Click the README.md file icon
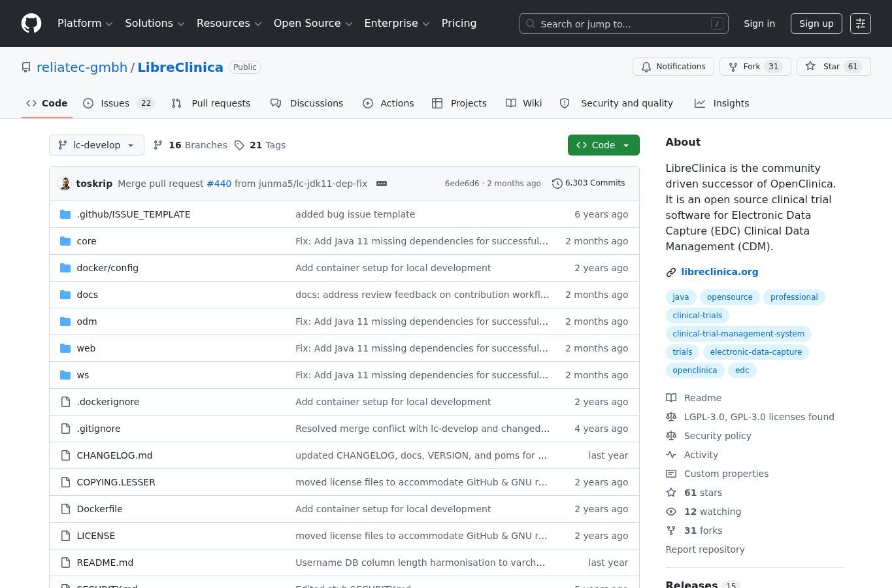 tap(65, 563)
